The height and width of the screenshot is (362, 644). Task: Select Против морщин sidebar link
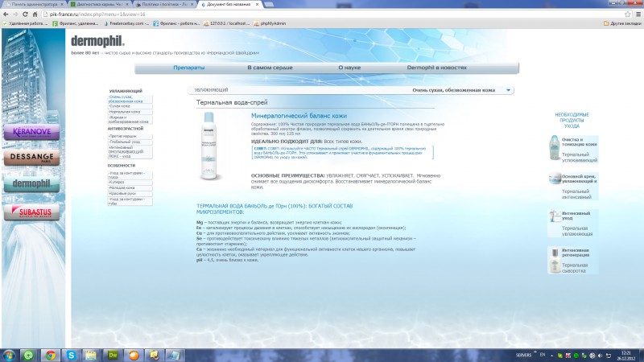coord(130,136)
